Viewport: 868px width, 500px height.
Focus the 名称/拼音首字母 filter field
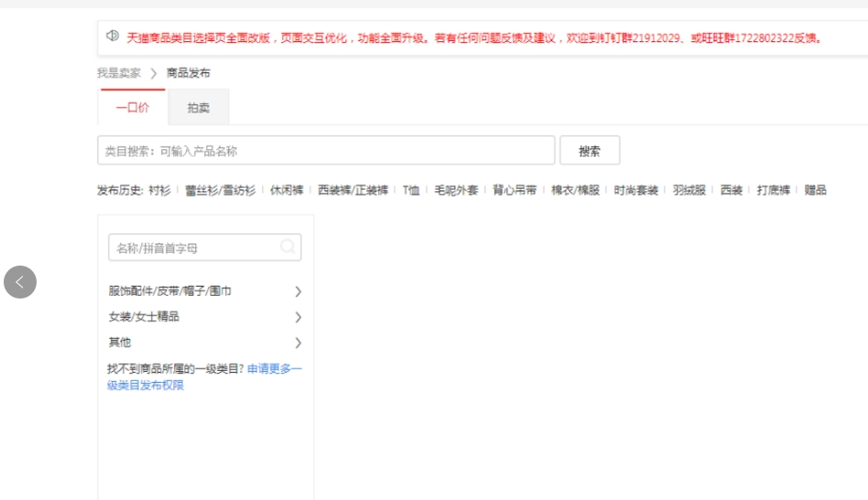click(x=205, y=247)
